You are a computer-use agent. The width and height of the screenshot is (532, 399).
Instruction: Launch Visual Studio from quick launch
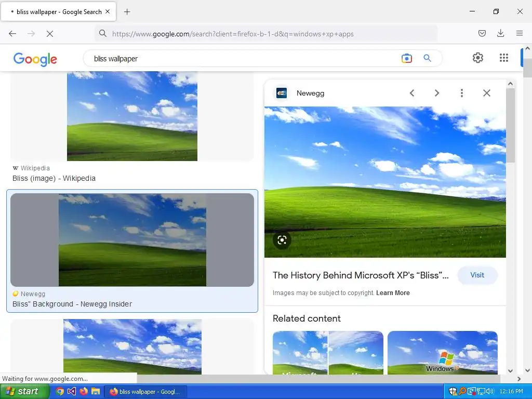click(x=72, y=392)
